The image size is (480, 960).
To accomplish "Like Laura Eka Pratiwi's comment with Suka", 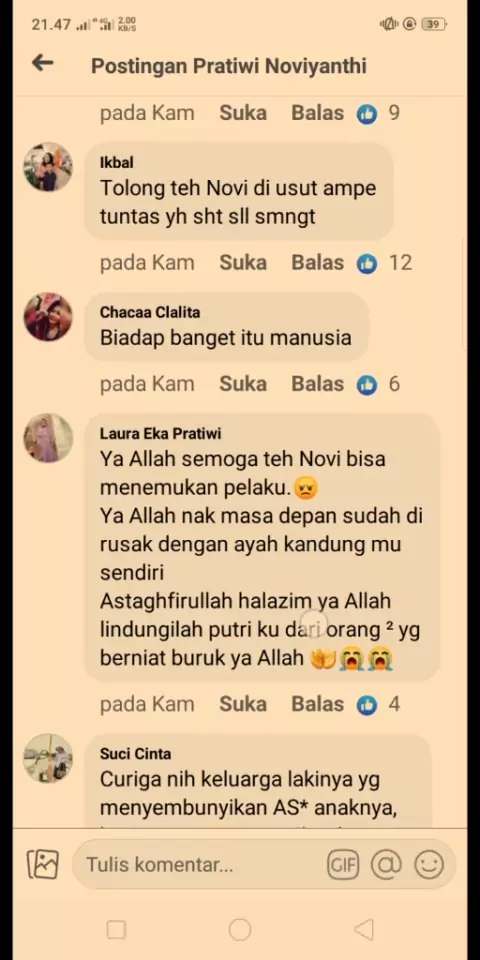I will pyautogui.click(x=243, y=704).
